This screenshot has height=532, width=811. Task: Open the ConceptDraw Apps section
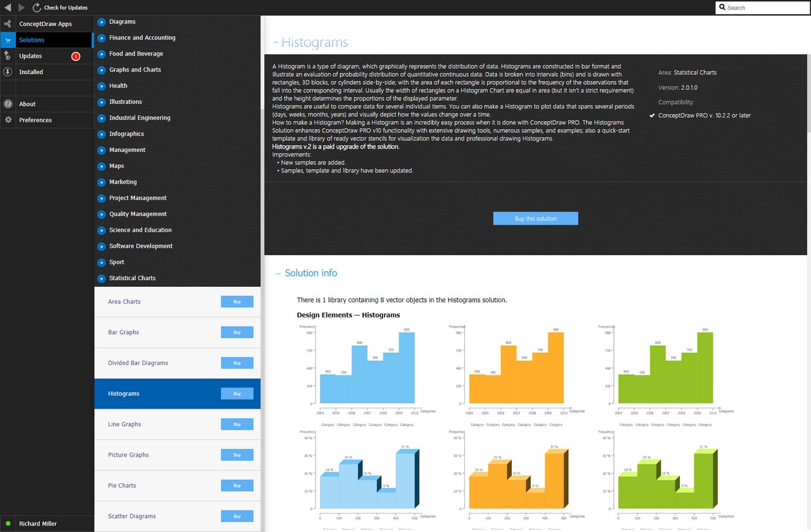[47, 24]
